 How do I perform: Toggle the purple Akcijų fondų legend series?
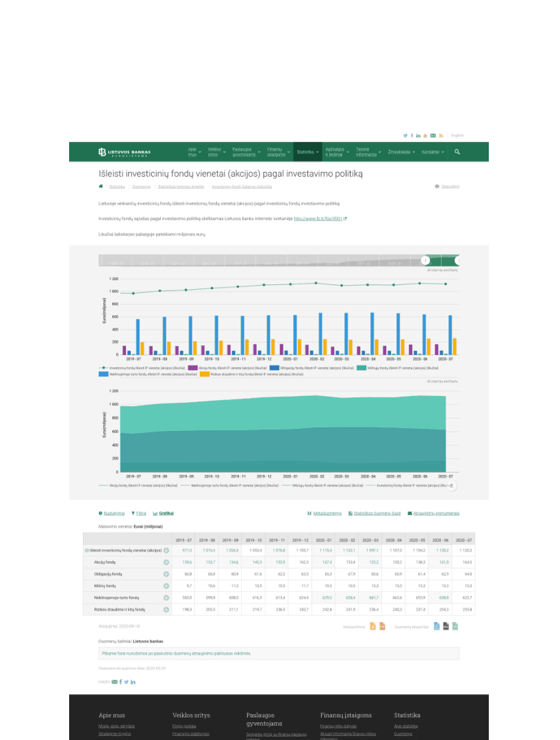tap(227, 368)
